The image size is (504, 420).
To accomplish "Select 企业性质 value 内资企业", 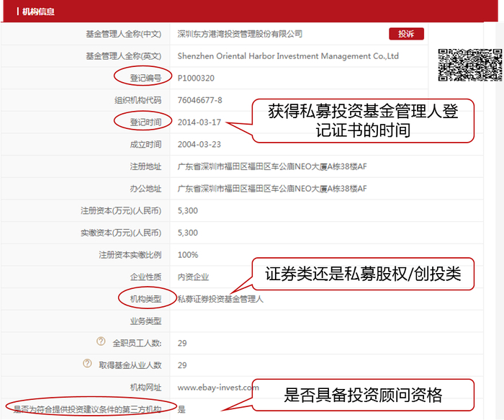I will coord(193,277).
